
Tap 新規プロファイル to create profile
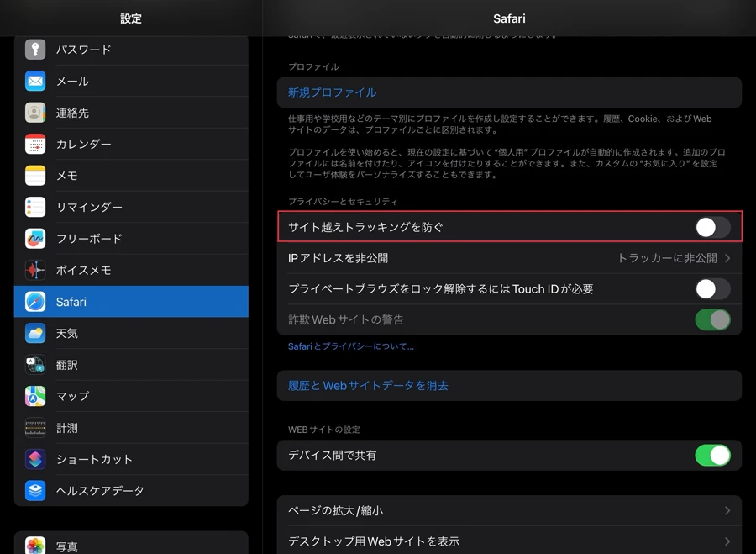(x=333, y=92)
